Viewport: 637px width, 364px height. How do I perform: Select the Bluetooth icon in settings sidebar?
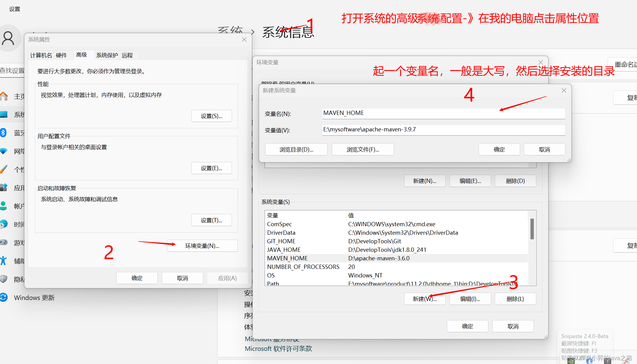pyautogui.click(x=3, y=133)
